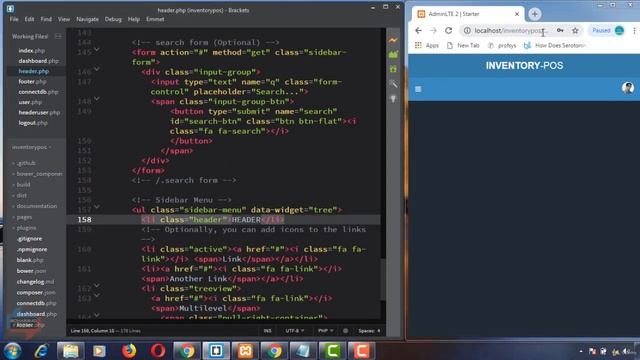
Task: Open the File menu in Brackets
Action: tap(14, 19)
